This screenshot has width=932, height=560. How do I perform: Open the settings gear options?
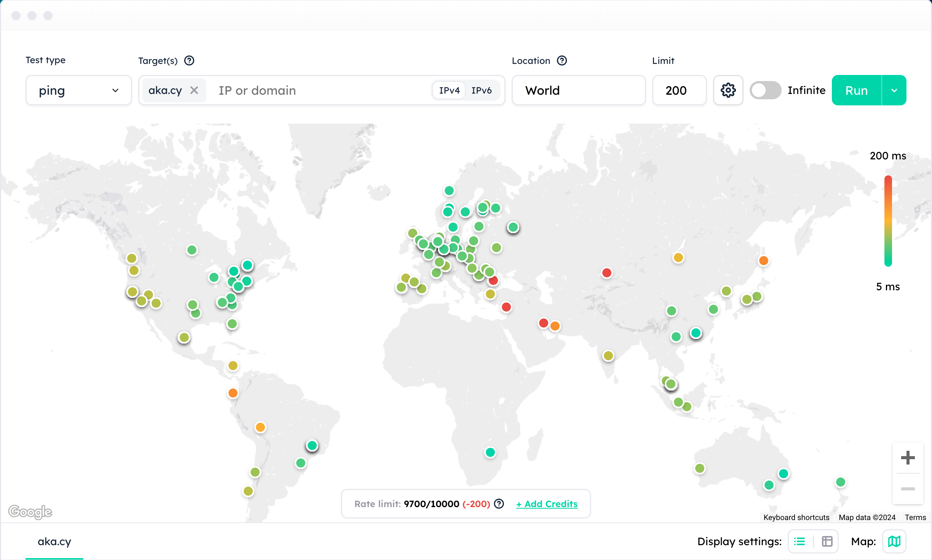tap(728, 90)
